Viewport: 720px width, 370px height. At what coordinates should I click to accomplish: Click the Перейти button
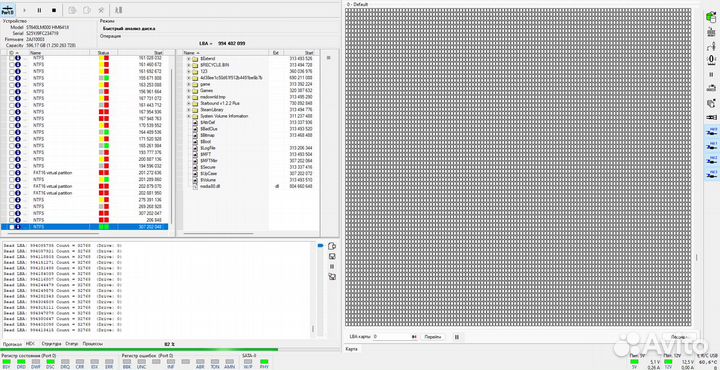tap(432, 337)
